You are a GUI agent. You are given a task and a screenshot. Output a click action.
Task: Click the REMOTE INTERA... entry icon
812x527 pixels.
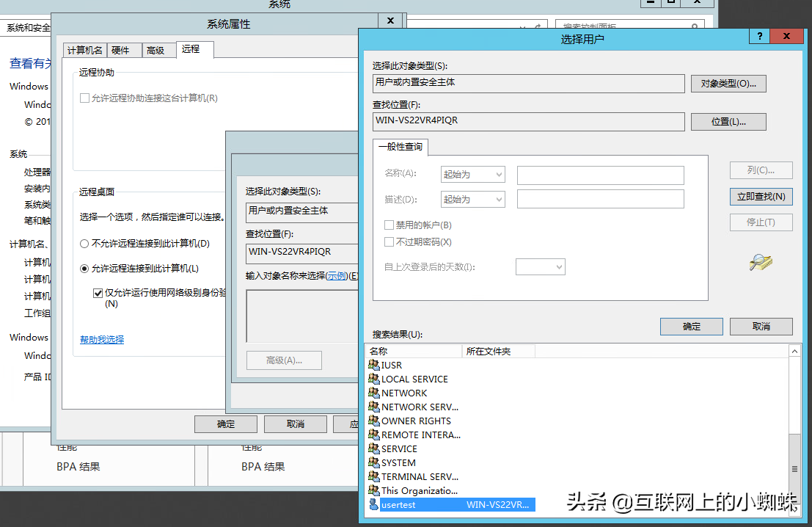tap(373, 435)
